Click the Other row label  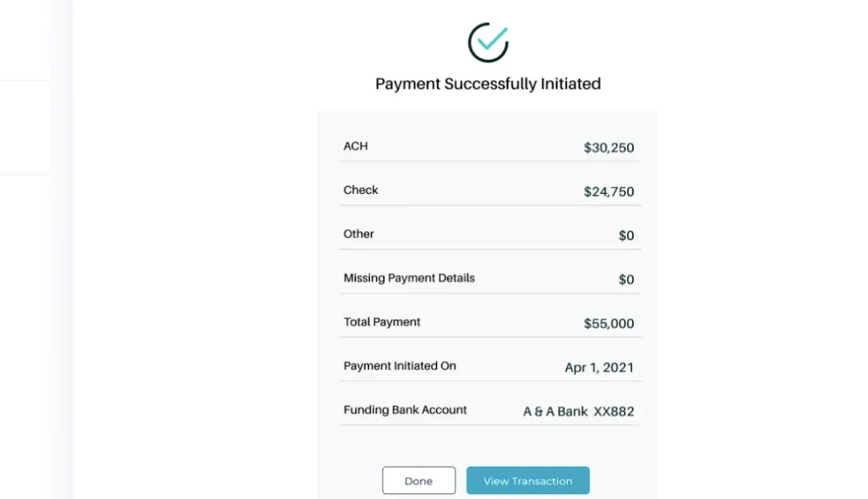click(358, 234)
